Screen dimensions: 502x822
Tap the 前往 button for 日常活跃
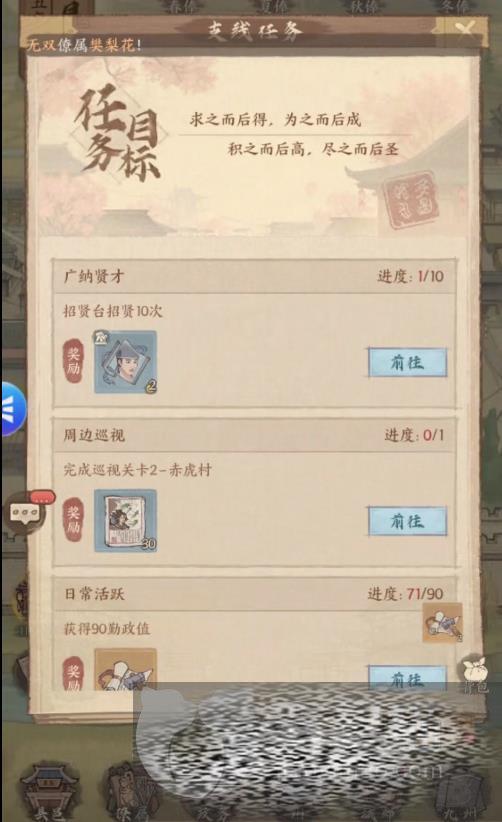[407, 678]
